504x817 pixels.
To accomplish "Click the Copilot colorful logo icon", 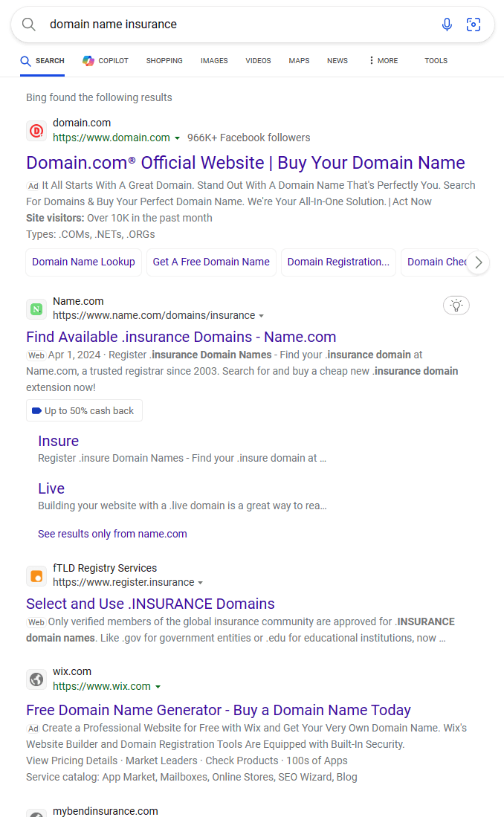I will click(88, 61).
